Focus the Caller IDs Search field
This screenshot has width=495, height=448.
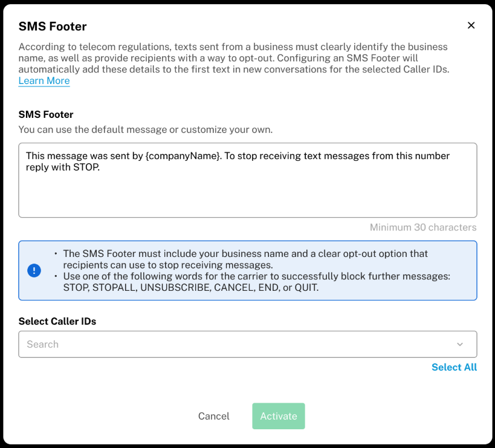pos(230,345)
